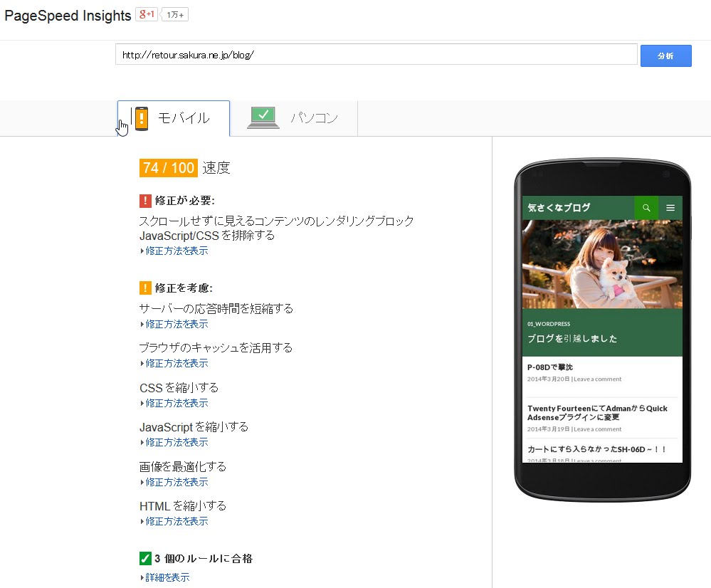Expand 修正方法を表示 under JavaScript/CSS を排除する
711x588 pixels.
point(177,251)
